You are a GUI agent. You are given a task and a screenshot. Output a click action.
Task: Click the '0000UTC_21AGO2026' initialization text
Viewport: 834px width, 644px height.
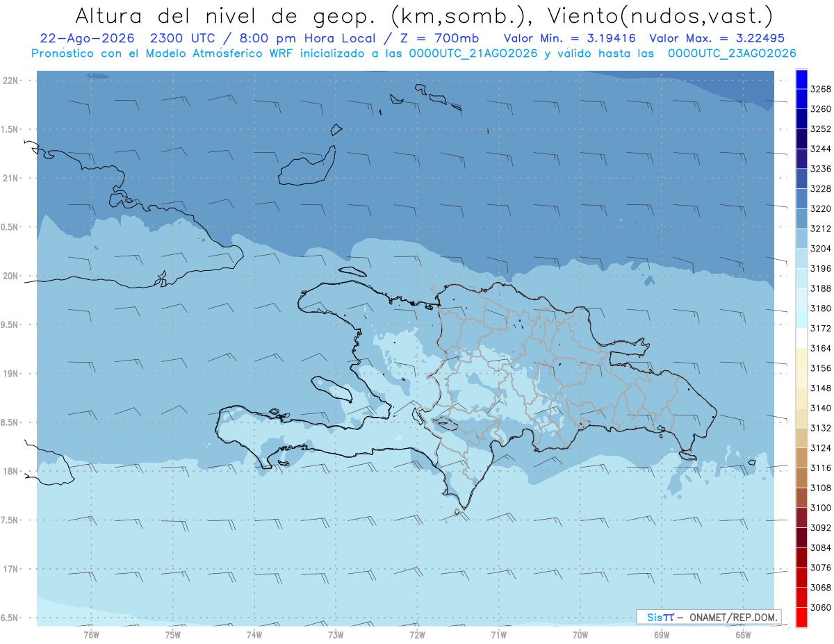click(473, 53)
